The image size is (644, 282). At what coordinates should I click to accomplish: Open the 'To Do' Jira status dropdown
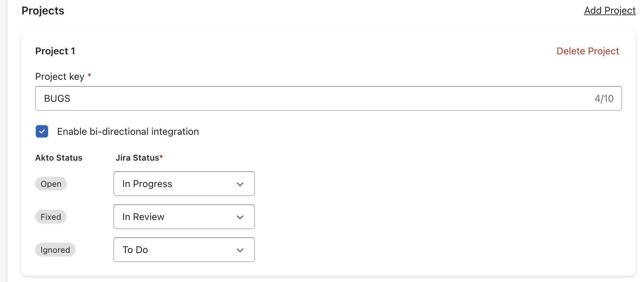click(184, 250)
